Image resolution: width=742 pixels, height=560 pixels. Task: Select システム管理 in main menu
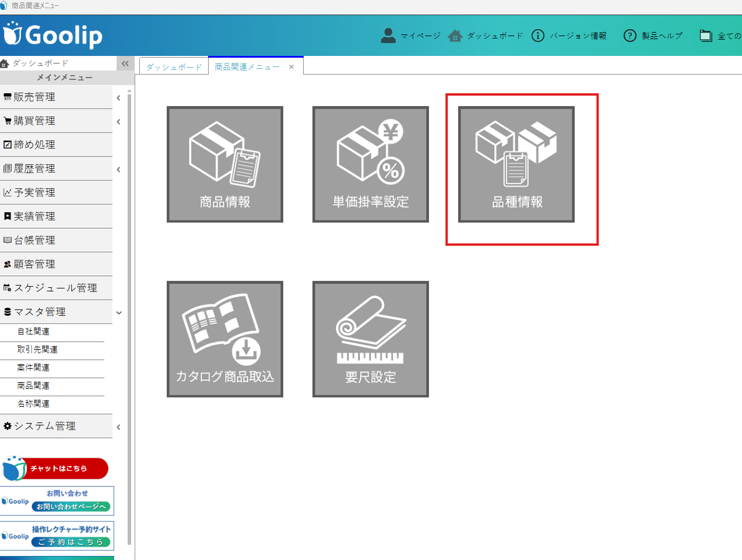56,427
